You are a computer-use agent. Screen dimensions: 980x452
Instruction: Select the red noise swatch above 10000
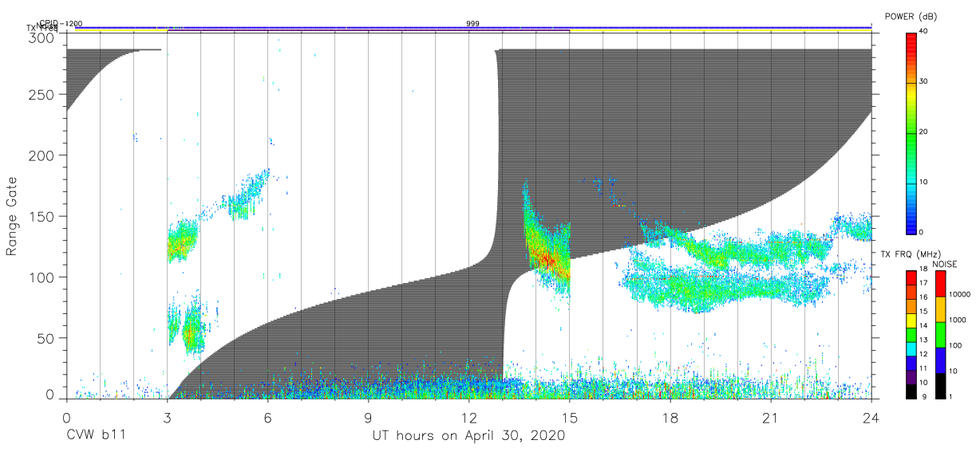tap(939, 284)
